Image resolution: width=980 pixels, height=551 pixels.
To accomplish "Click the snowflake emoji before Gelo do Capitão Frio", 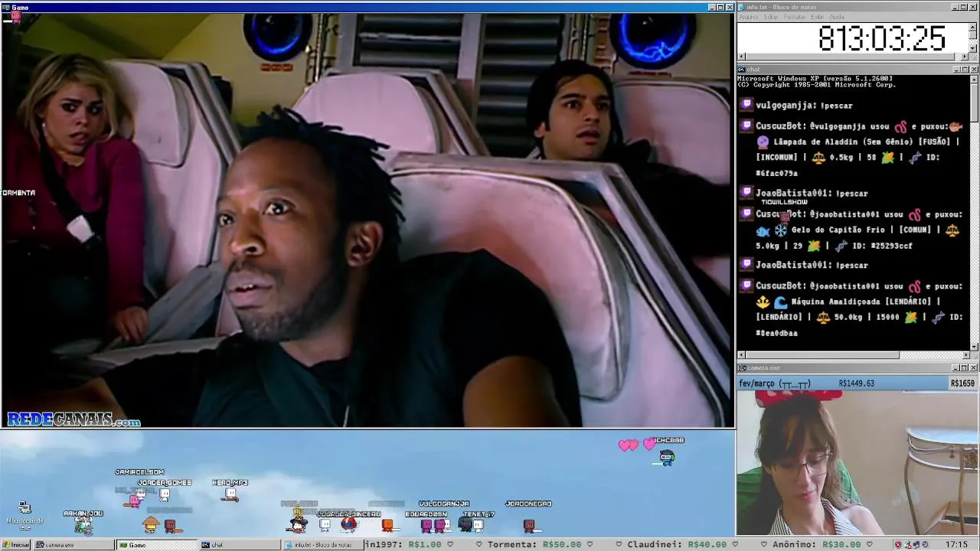I will 780,230.
